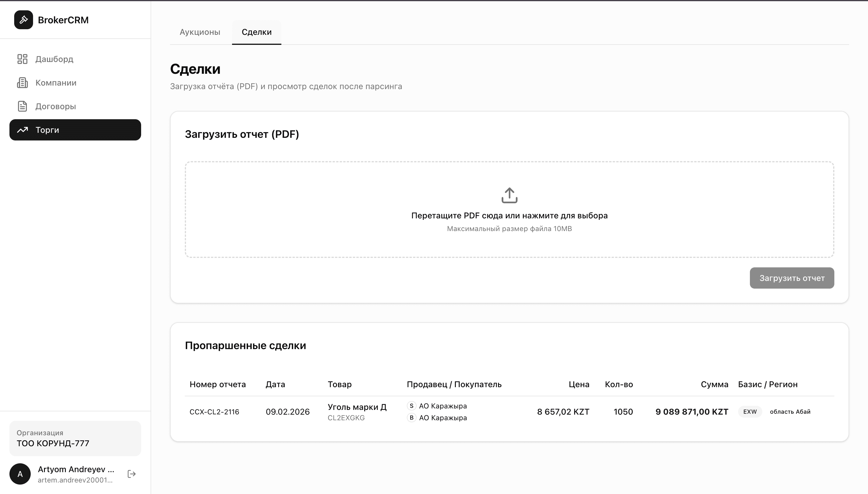This screenshot has width=868, height=494.
Task: Switch to the Аукционы tab
Action: pos(200,32)
